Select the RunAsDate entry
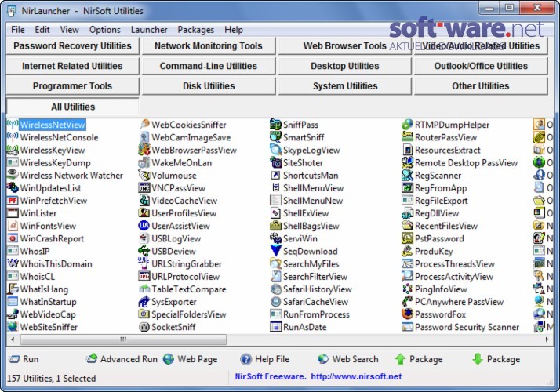The image size is (560, 392). 299,327
